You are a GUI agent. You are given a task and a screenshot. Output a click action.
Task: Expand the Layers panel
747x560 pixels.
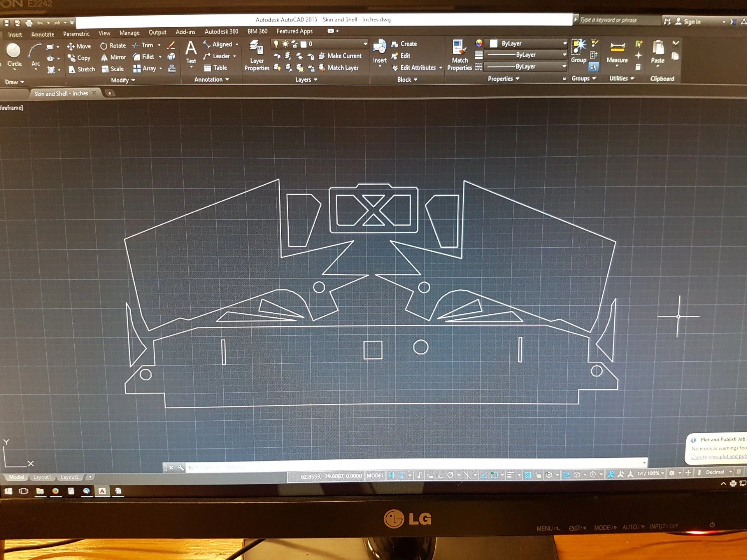click(x=307, y=79)
